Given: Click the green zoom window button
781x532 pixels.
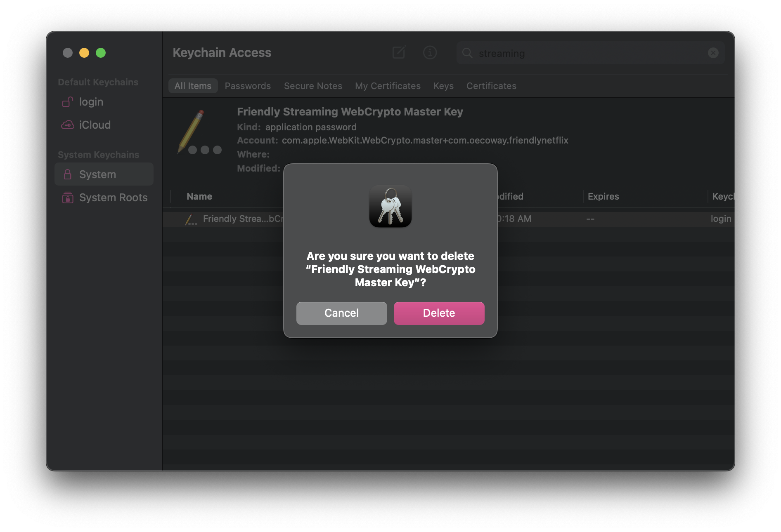Looking at the screenshot, I should click(101, 53).
